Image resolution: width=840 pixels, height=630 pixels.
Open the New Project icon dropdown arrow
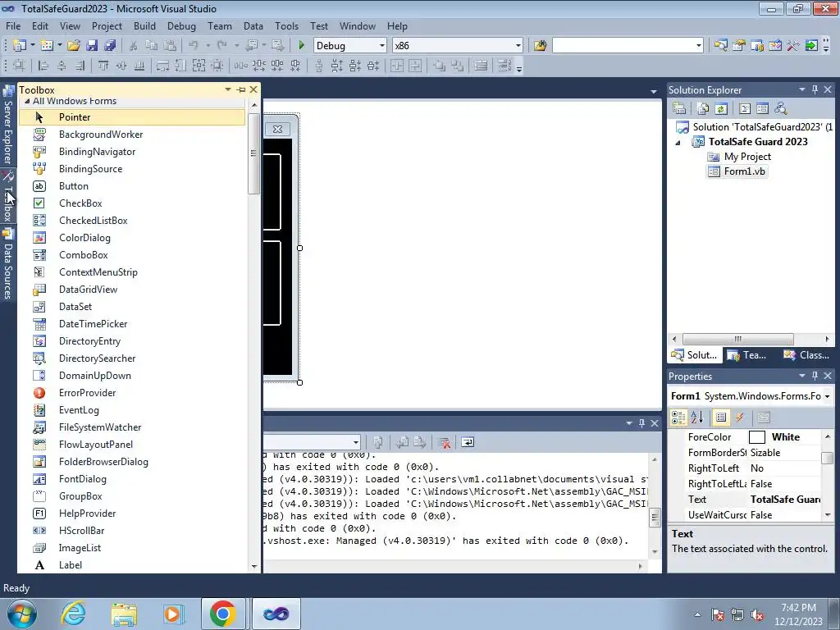tap(32, 46)
